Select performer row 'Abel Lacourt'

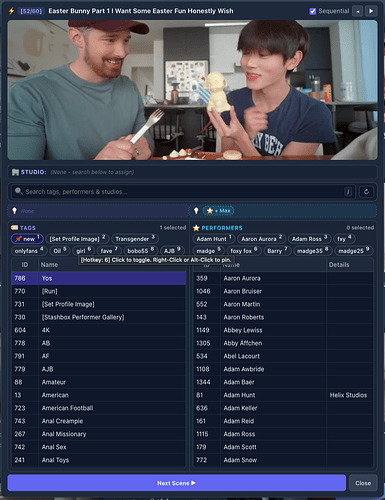283,356
